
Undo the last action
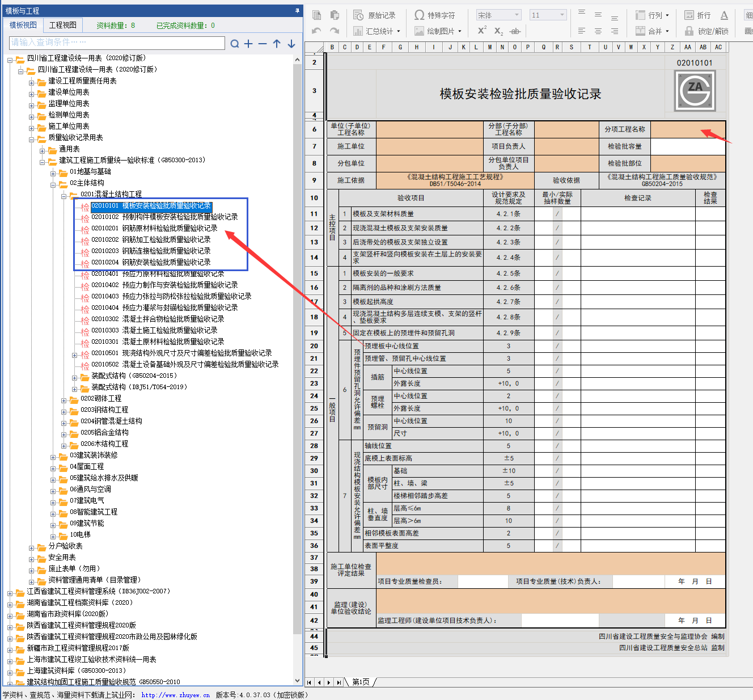317,31
